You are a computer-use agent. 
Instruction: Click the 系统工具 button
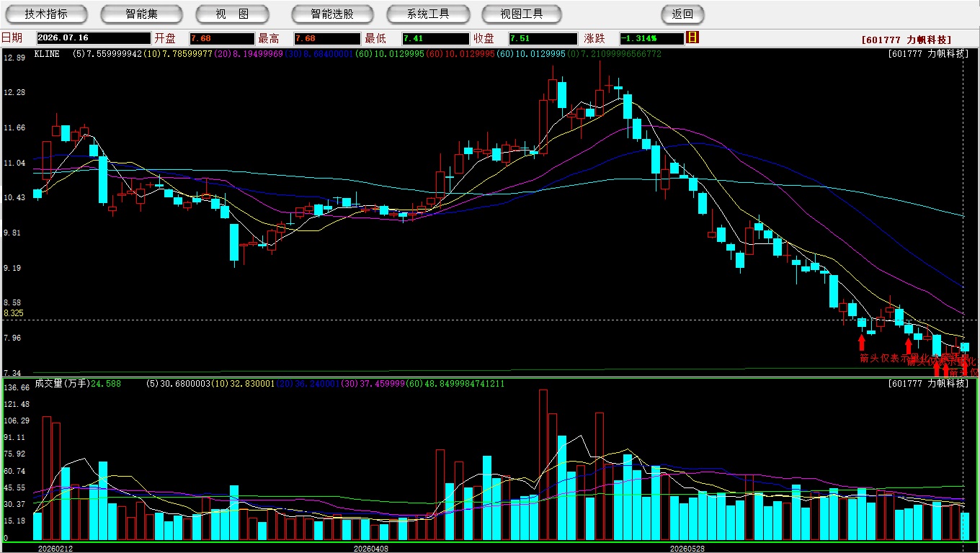(428, 14)
